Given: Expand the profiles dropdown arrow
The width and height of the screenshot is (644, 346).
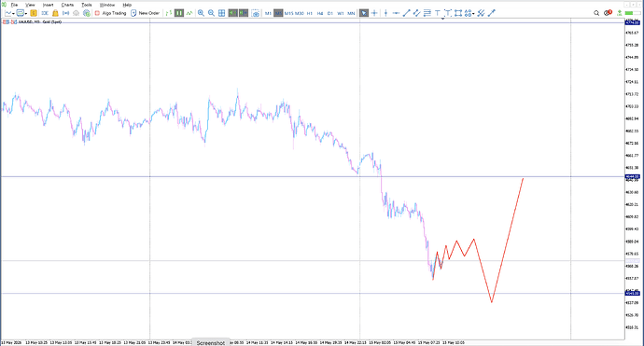Looking at the screenshot, I should click(x=26, y=14).
